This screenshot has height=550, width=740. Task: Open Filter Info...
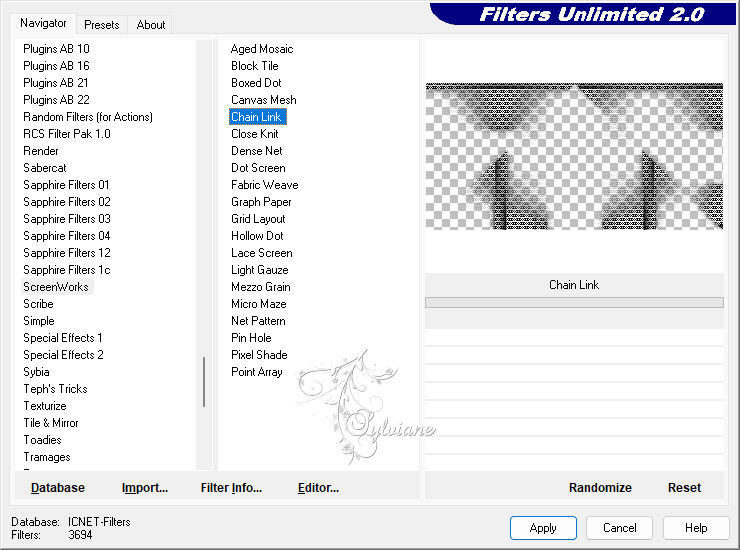point(231,488)
